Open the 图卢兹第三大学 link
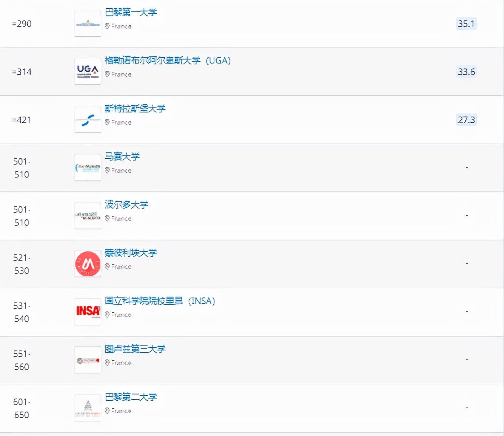This screenshot has width=504, height=436. point(135,349)
